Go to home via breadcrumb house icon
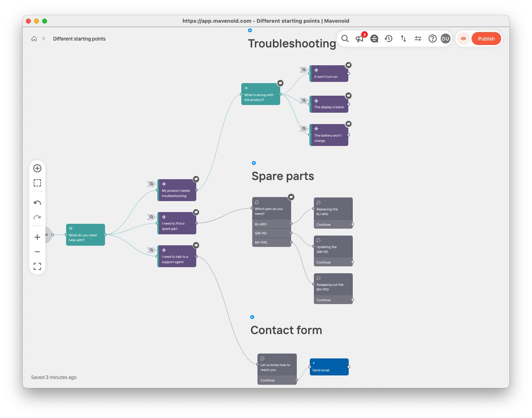532x418 pixels. tap(34, 39)
